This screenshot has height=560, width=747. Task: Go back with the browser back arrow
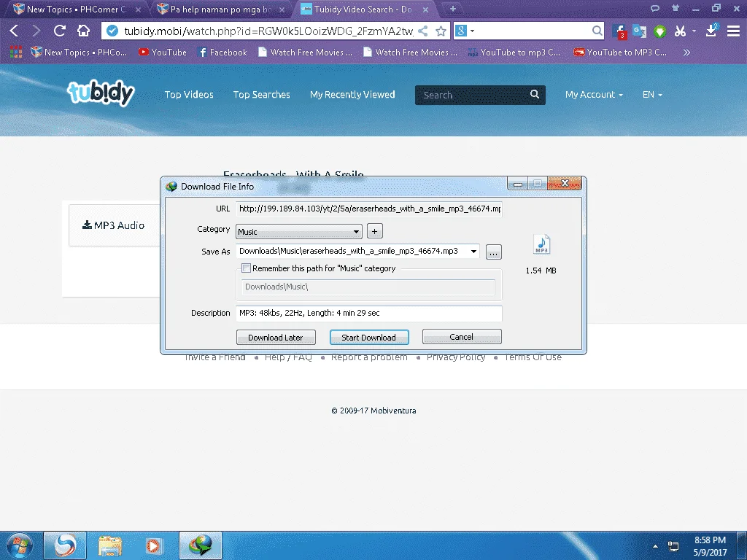(14, 31)
